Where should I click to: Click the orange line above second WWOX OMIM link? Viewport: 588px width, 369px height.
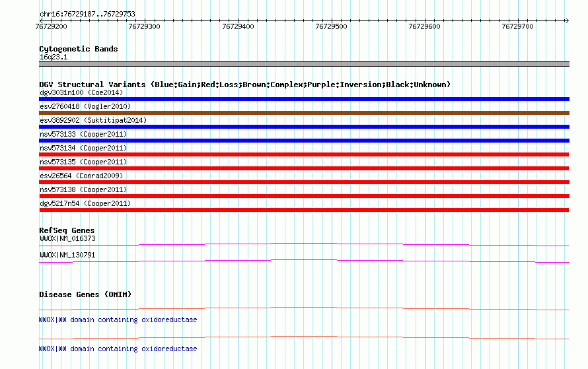[304, 338]
